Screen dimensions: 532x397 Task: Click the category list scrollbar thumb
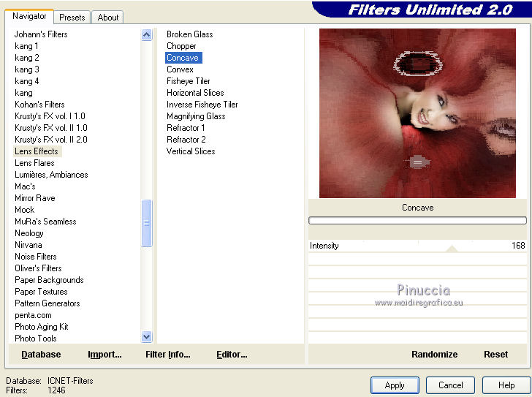tap(147, 223)
